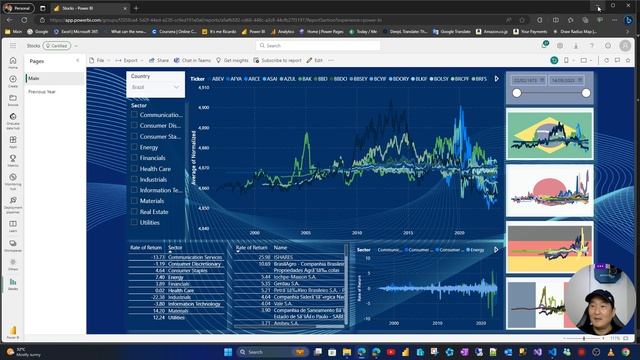This screenshot has height=360, width=640.
Task: Select the Brazil flag chart thumbnail
Action: [x=550, y=134]
